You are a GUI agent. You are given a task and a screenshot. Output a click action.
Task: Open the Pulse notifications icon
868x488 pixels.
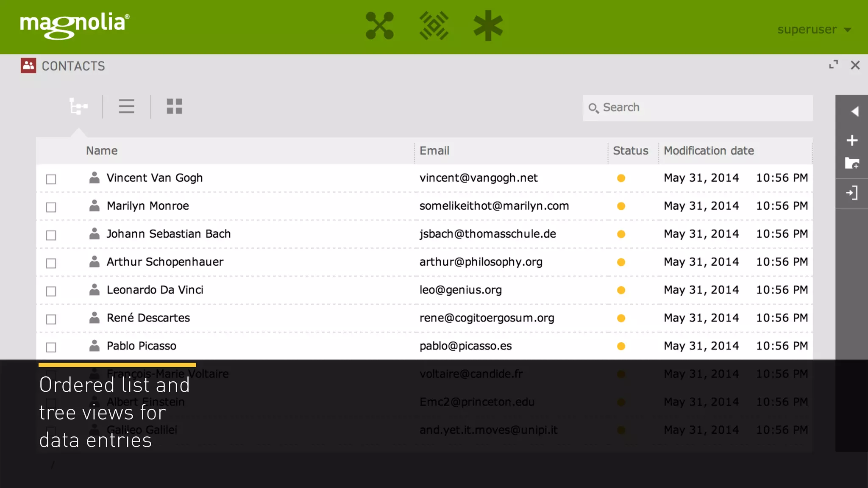(434, 26)
